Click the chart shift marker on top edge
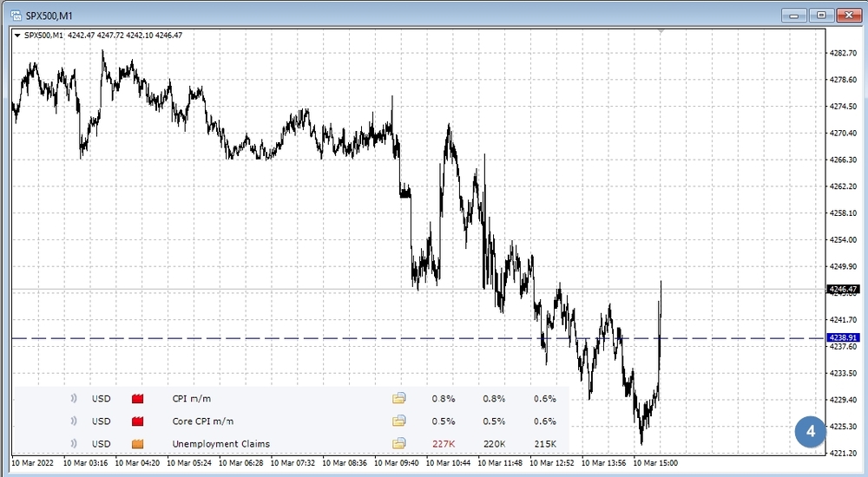 (x=661, y=31)
